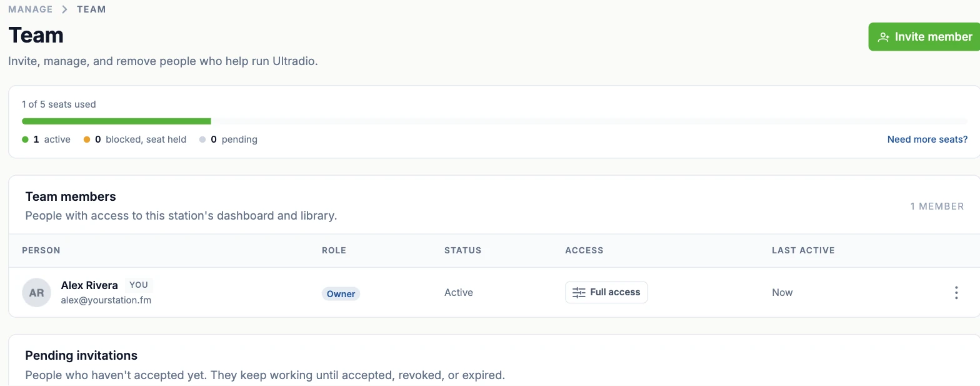Click the ACCESS column header

pyautogui.click(x=584, y=250)
